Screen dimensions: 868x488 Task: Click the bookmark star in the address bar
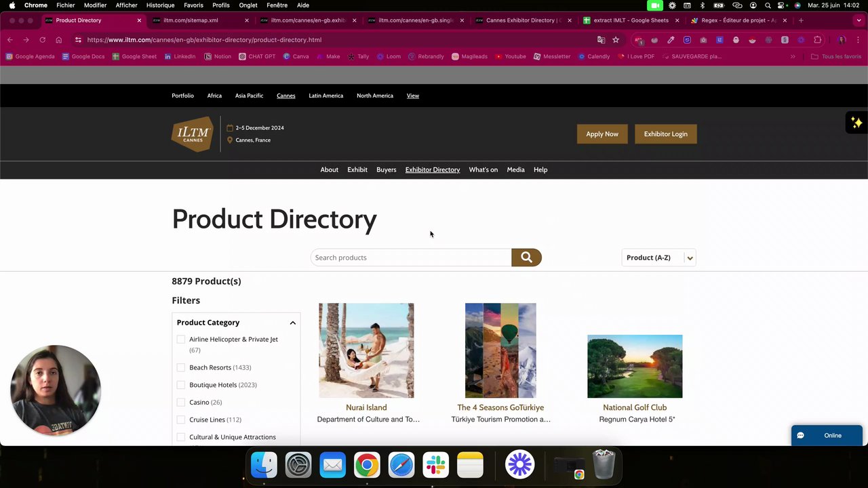point(616,40)
